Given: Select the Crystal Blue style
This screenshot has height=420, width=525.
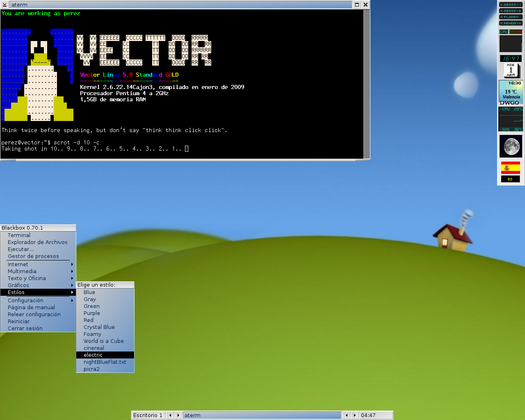Looking at the screenshot, I should tap(105, 327).
